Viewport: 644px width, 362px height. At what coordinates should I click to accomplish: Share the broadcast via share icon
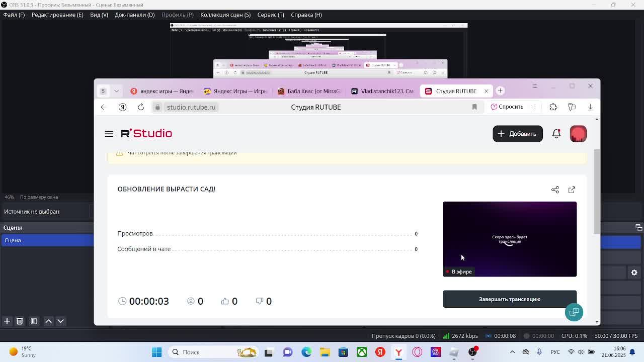(555, 190)
